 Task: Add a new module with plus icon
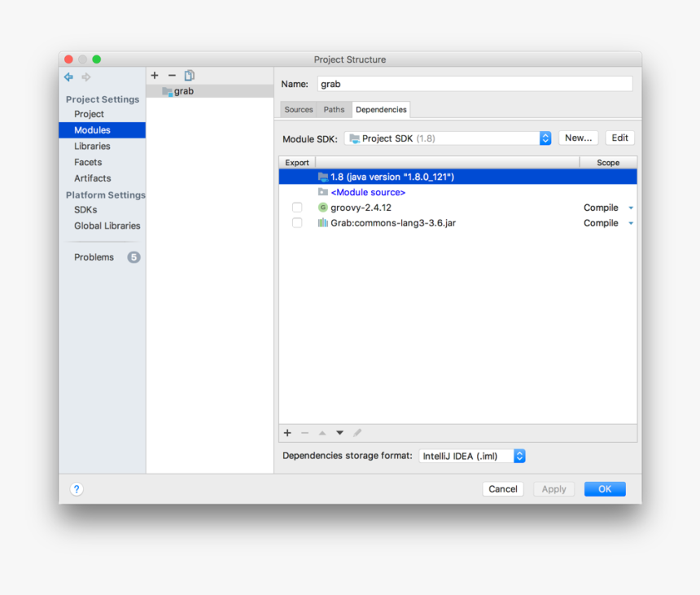[x=155, y=76]
